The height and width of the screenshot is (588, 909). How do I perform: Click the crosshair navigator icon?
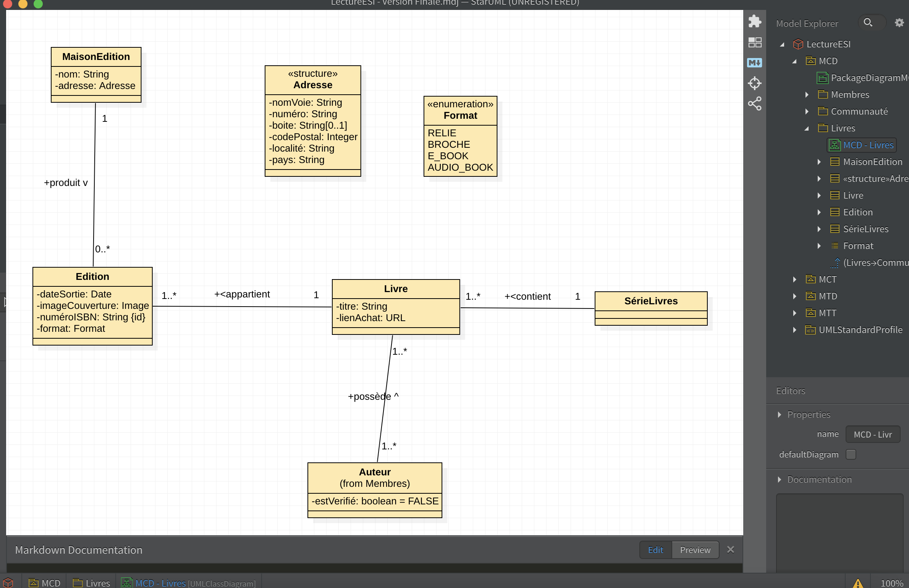click(755, 83)
